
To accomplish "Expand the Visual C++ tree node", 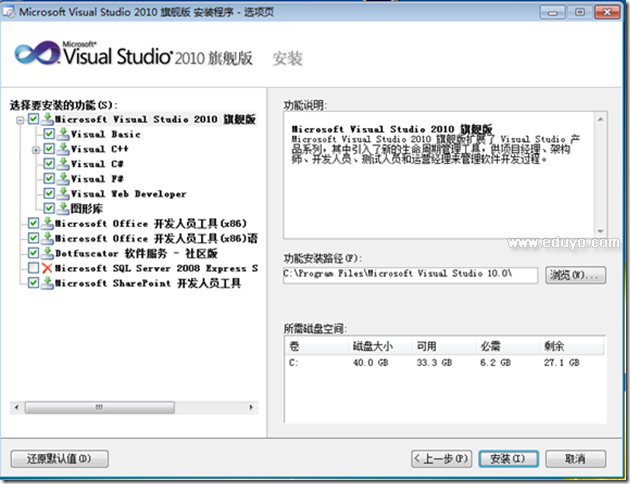I will 36,149.
